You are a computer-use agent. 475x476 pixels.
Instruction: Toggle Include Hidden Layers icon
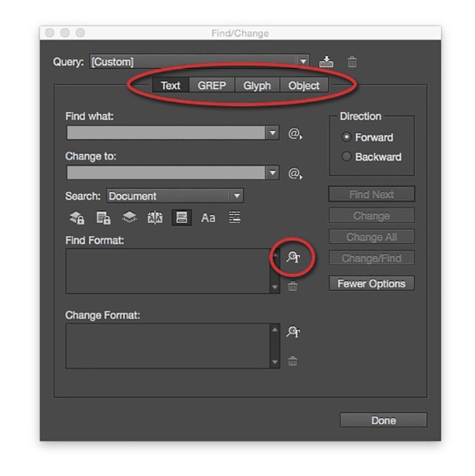click(129, 217)
